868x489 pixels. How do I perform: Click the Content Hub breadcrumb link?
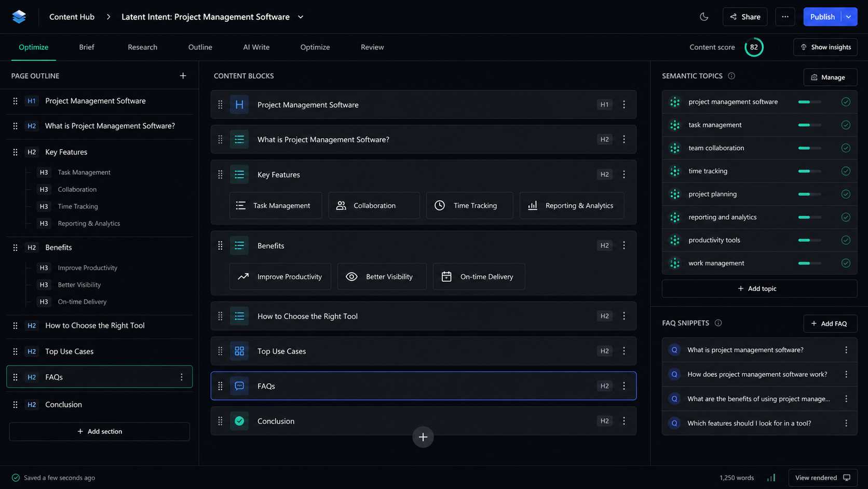pos(72,17)
